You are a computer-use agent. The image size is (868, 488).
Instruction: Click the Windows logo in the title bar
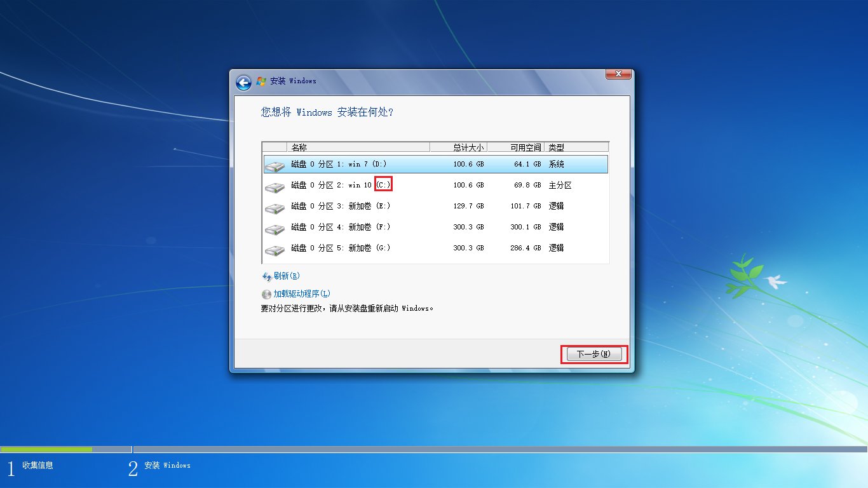point(261,81)
